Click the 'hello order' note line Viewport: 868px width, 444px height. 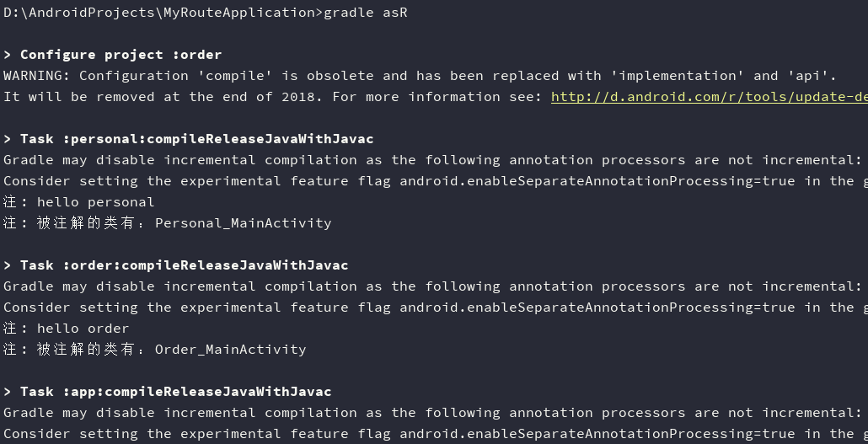point(66,329)
